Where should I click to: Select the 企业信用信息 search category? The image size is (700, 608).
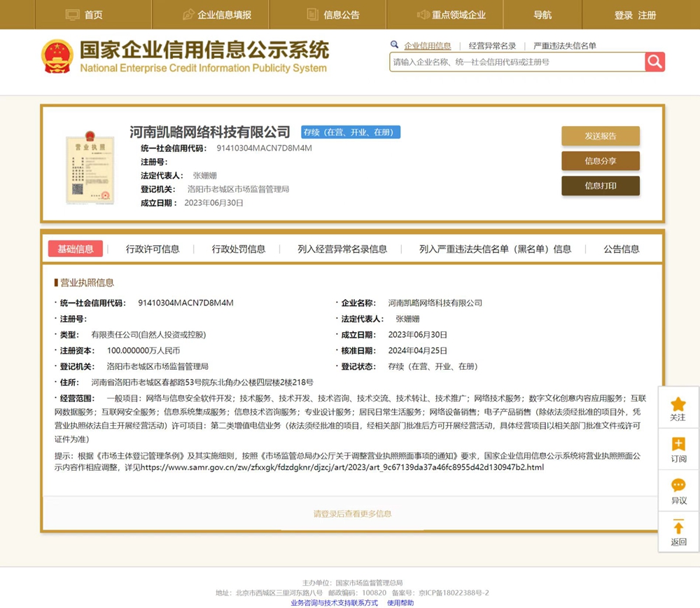[x=427, y=46]
